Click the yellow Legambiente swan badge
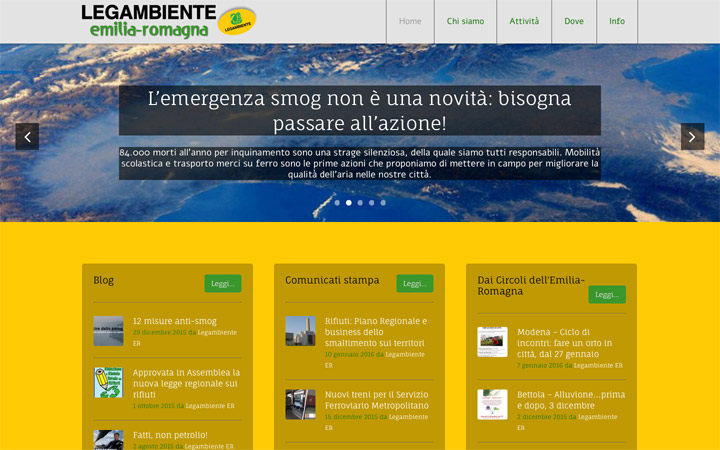Viewport: 720px width, 450px height. click(236, 21)
